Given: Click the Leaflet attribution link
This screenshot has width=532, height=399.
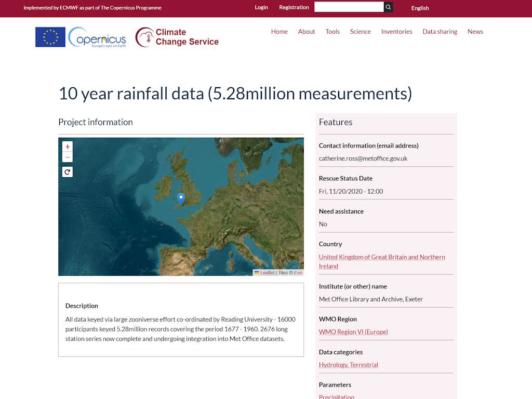Looking at the screenshot, I should pyautogui.click(x=267, y=273).
